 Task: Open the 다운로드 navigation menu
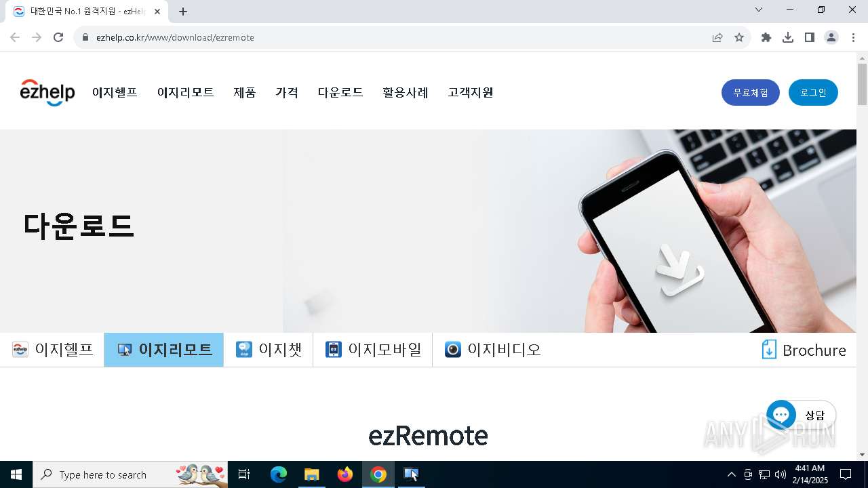(x=340, y=92)
